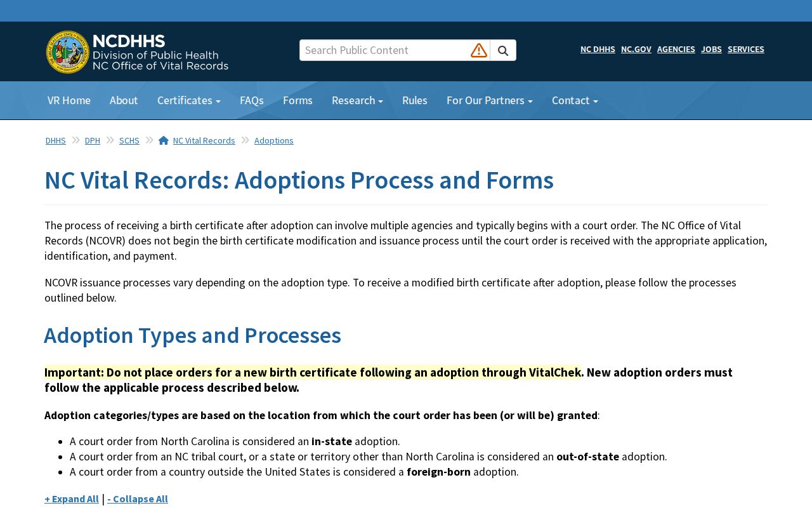Open the About page from navigation

click(124, 100)
